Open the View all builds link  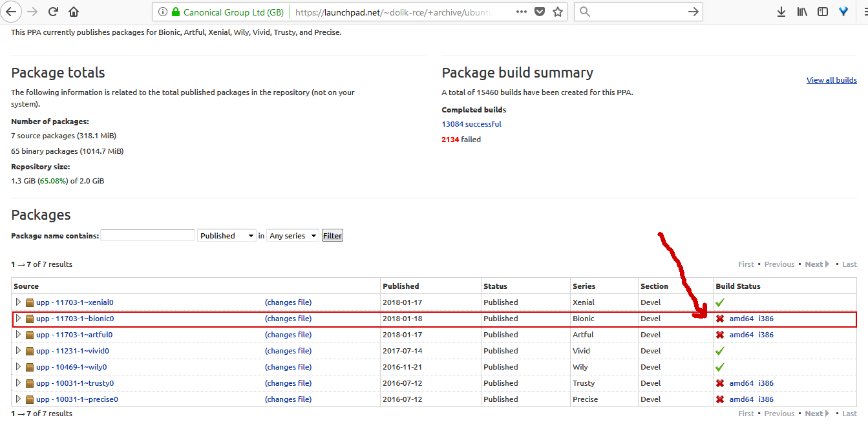pos(831,80)
